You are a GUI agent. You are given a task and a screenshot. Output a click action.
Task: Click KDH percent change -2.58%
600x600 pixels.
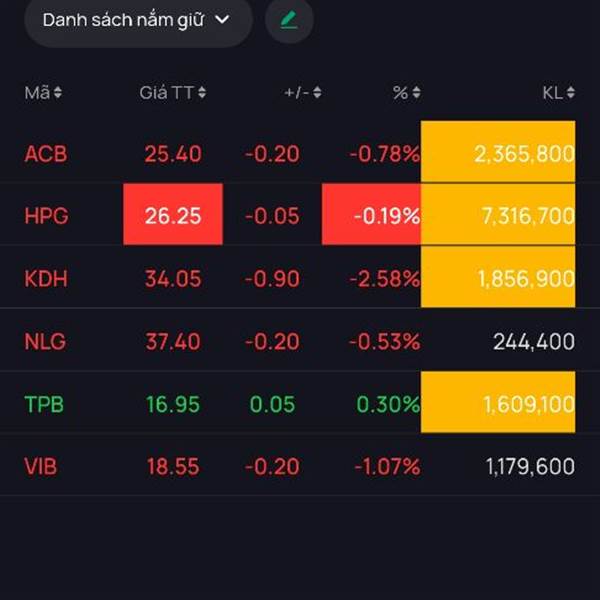pyautogui.click(x=384, y=278)
